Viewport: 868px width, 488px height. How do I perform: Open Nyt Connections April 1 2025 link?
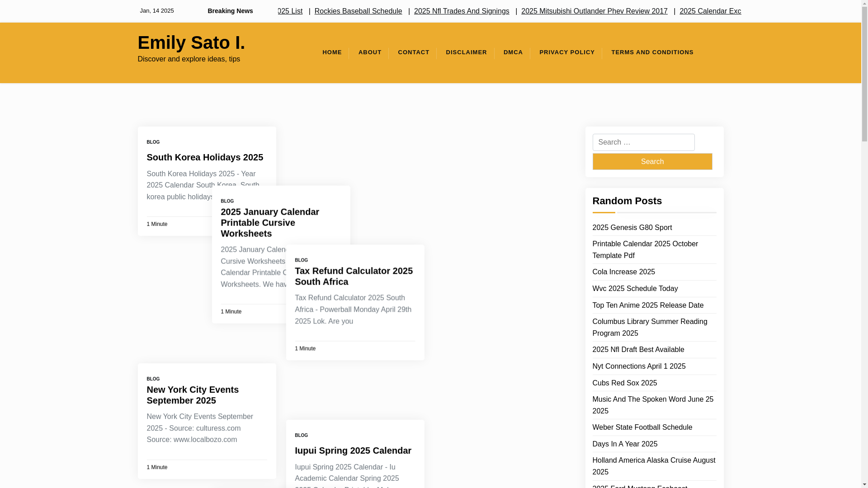pyautogui.click(x=639, y=366)
